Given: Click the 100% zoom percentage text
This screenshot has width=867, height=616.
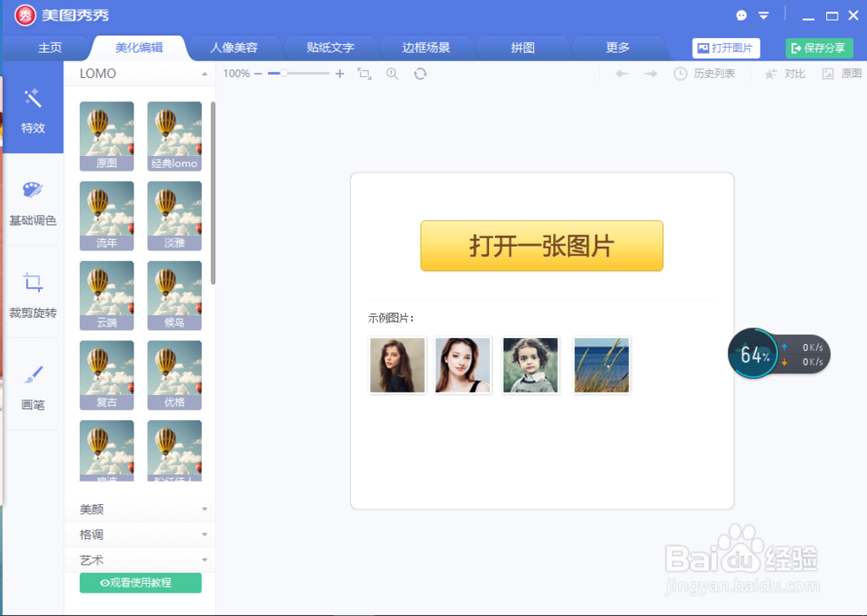Looking at the screenshot, I should coord(236,74).
